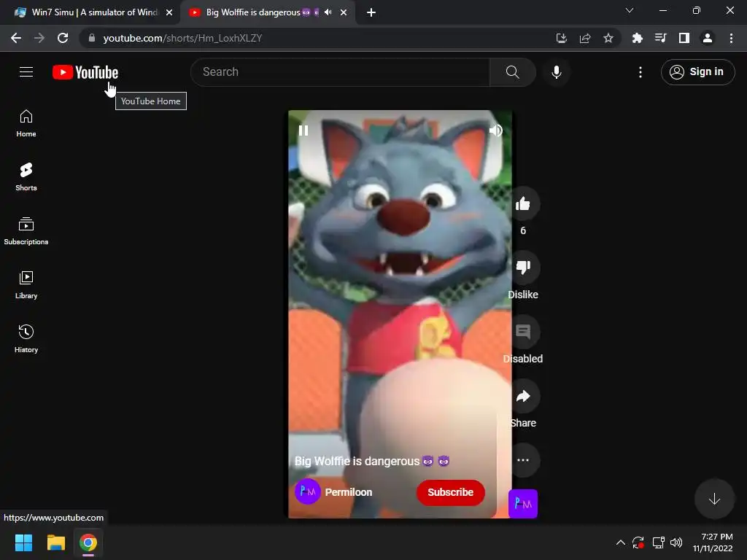Open the YouTube guide hamburger menu
The width and height of the screenshot is (747, 560).
26,72
